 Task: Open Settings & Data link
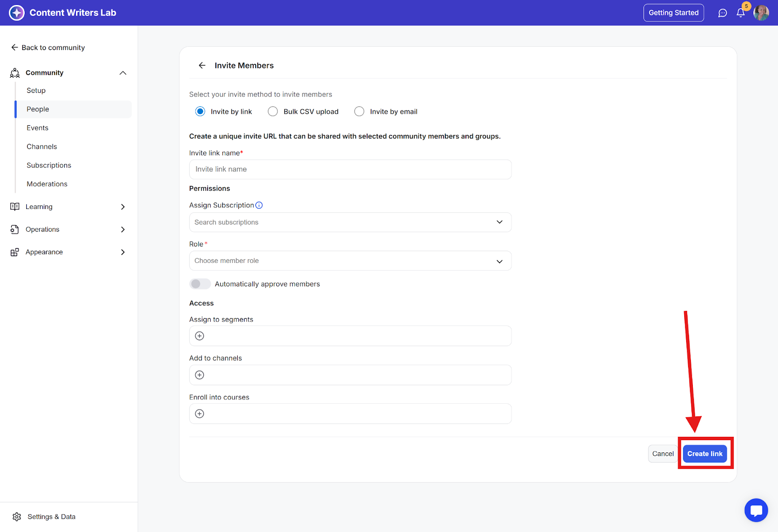pyautogui.click(x=51, y=516)
